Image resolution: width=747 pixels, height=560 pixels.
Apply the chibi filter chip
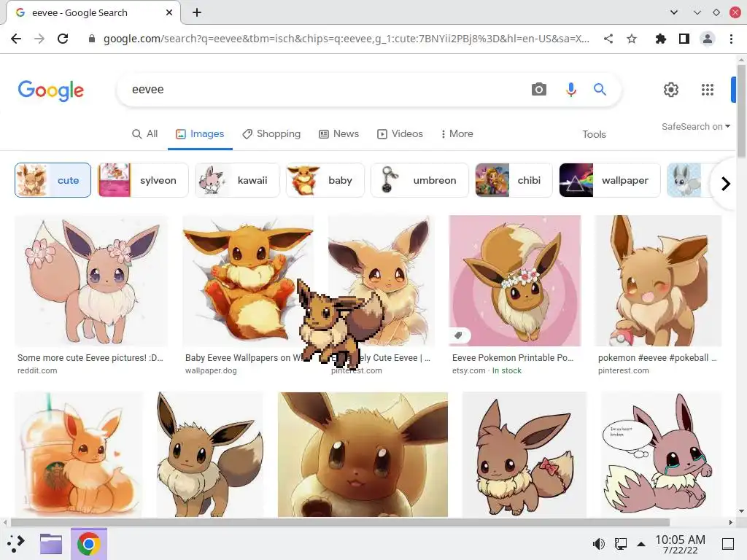click(x=514, y=180)
